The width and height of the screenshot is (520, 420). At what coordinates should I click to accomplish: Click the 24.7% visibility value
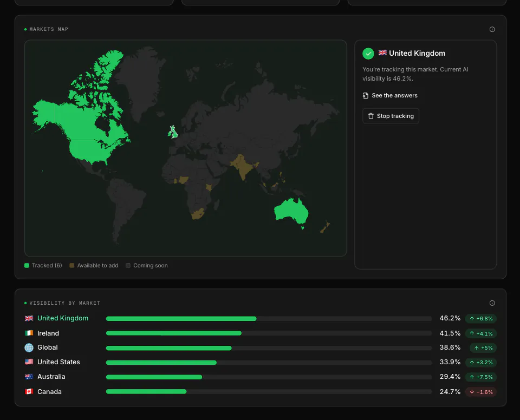point(450,391)
